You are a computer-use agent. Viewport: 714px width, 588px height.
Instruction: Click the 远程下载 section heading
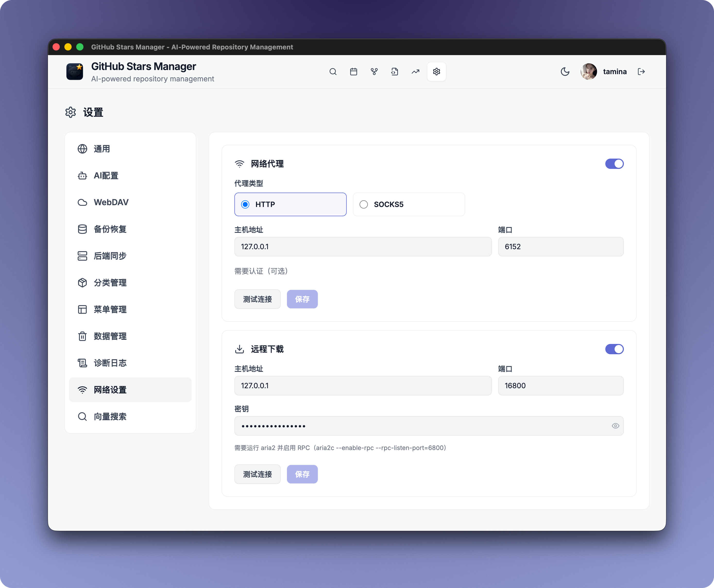coord(267,349)
